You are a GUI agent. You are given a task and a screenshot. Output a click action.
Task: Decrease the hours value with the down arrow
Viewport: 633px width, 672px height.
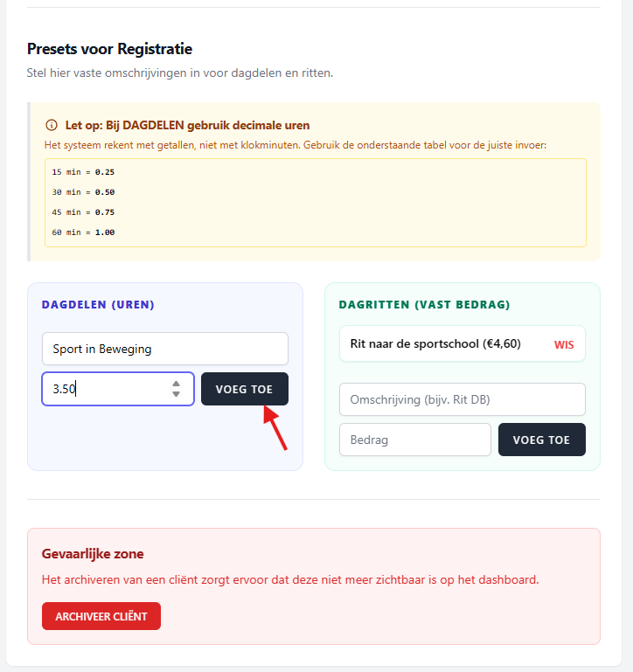[176, 394]
